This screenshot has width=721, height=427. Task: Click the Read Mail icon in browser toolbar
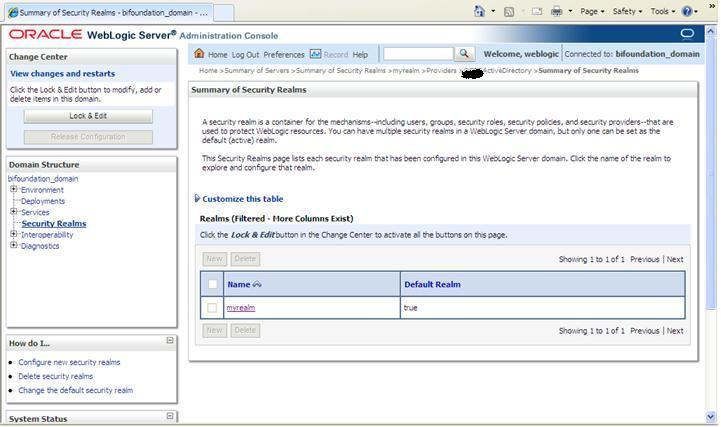pyautogui.click(x=537, y=11)
